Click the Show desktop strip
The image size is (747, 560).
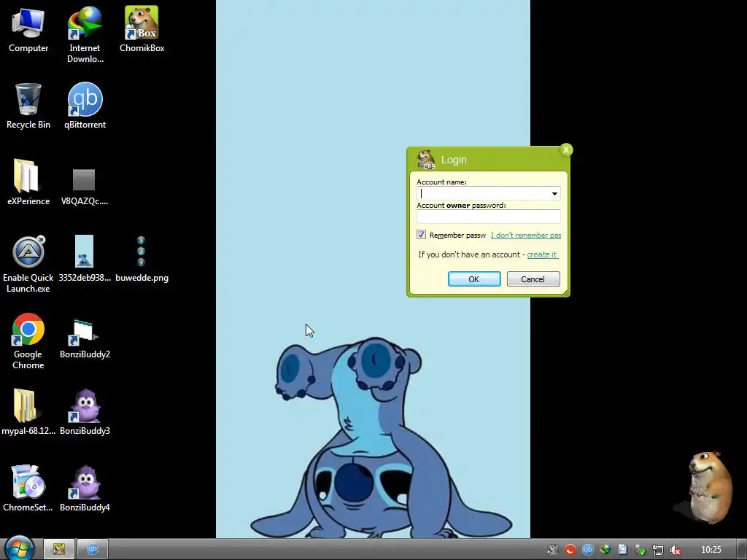[x=742, y=549]
